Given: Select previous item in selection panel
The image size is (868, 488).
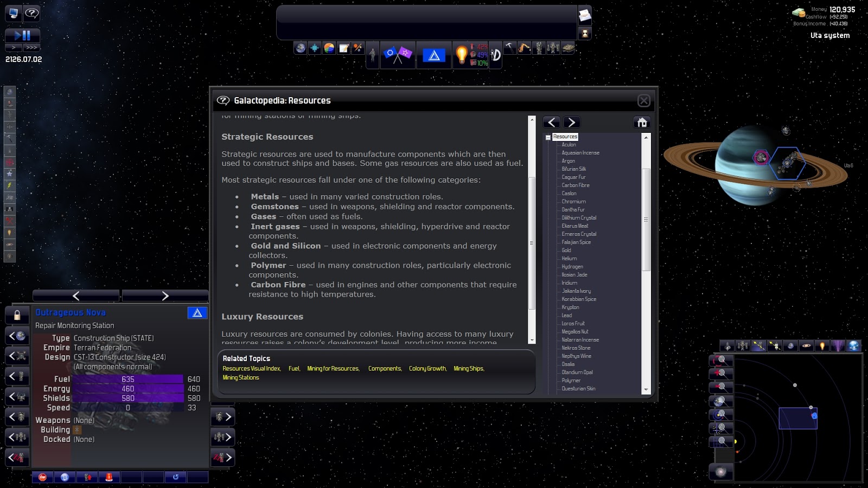Looking at the screenshot, I should [76, 296].
